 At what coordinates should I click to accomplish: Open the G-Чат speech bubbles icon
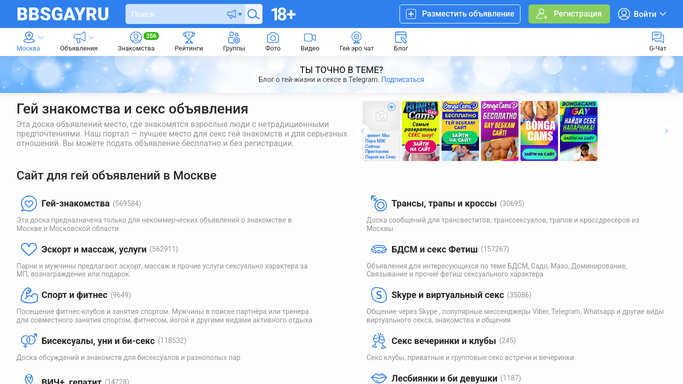click(x=657, y=37)
